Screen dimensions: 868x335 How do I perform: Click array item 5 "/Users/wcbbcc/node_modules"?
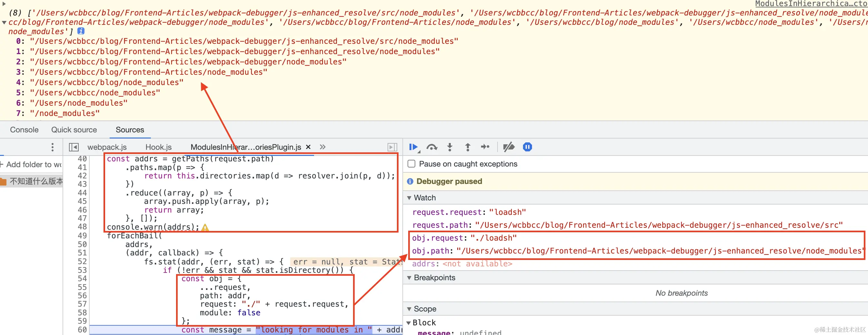point(95,92)
